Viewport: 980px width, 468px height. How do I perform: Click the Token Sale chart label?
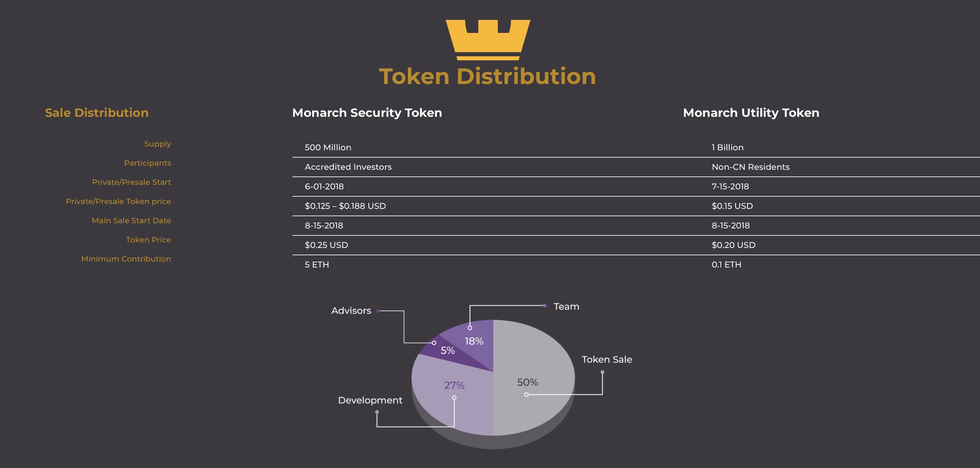(x=606, y=359)
